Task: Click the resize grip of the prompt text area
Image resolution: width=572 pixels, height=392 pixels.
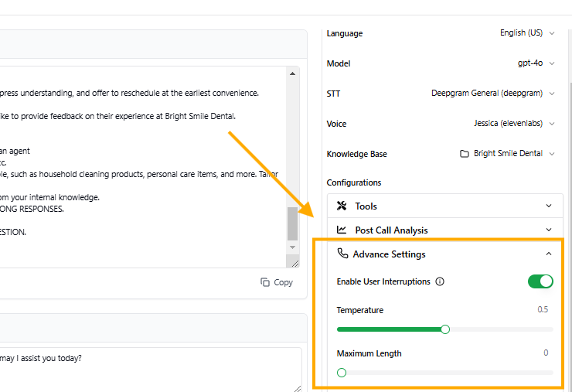Action: (x=295, y=263)
